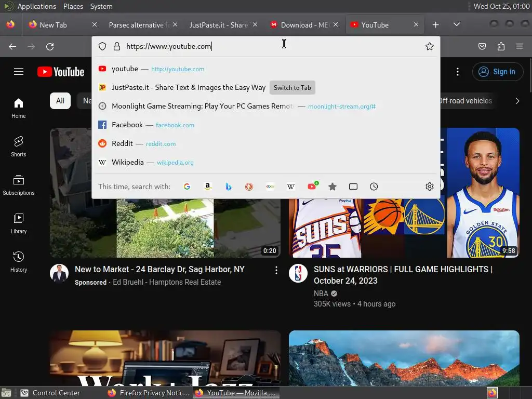Go to YouTube Home in sidebar

point(19,108)
